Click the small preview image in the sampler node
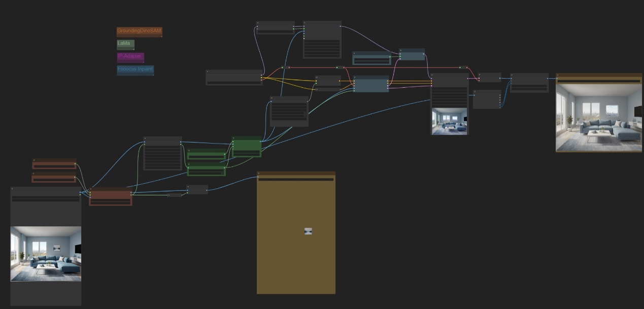This screenshot has height=309, width=644. [449, 121]
